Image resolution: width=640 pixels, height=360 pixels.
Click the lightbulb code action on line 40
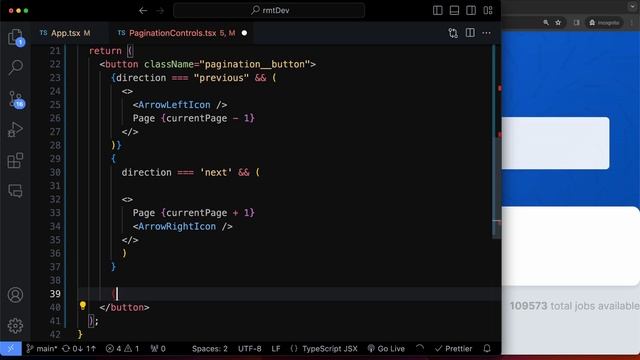pos(83,305)
